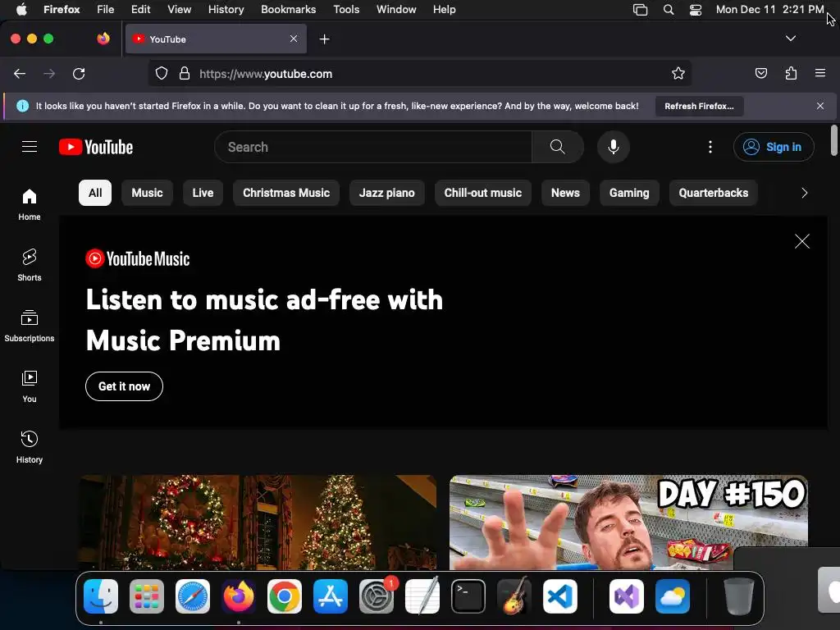
Task: Open System Settings from the dock
Action: pos(376,596)
